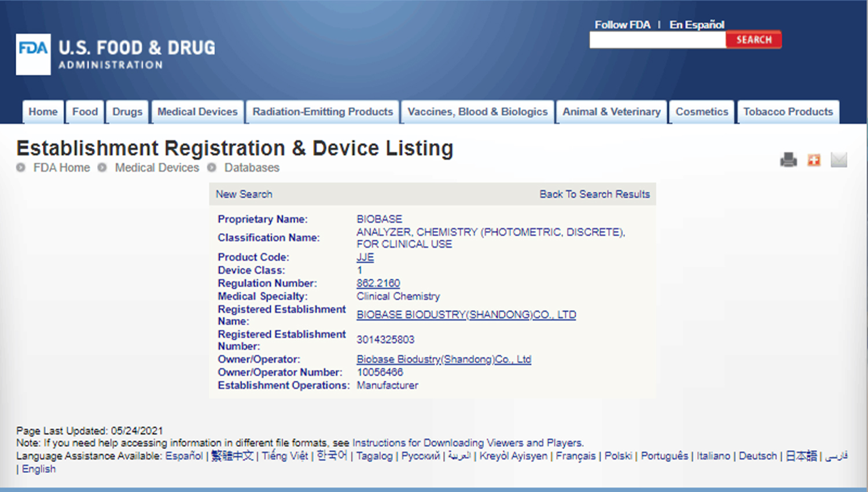
Task: Click the FDA logo
Action: (116, 54)
